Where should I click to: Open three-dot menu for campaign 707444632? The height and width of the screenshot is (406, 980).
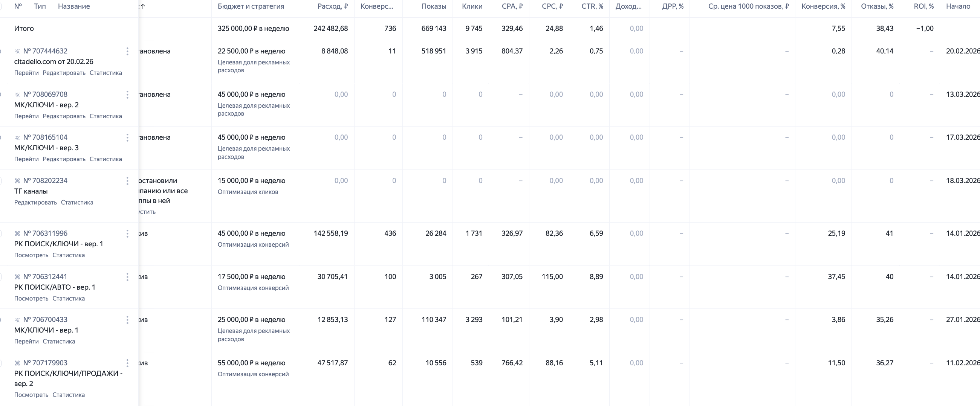(127, 51)
